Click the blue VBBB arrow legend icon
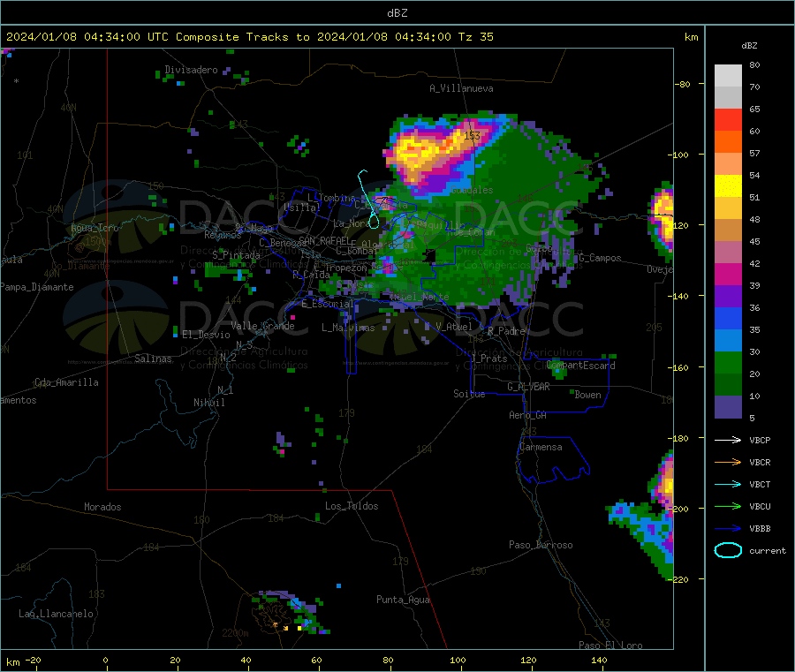The width and height of the screenshot is (795, 672). click(728, 528)
